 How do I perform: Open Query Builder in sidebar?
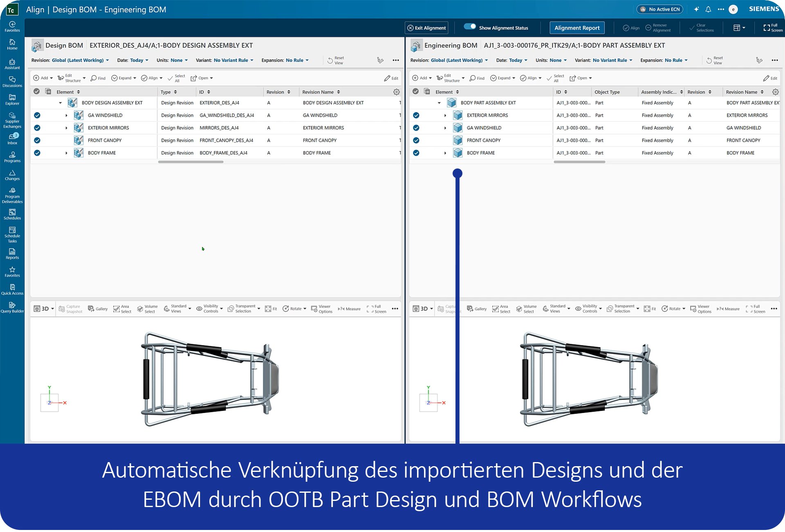point(12,308)
